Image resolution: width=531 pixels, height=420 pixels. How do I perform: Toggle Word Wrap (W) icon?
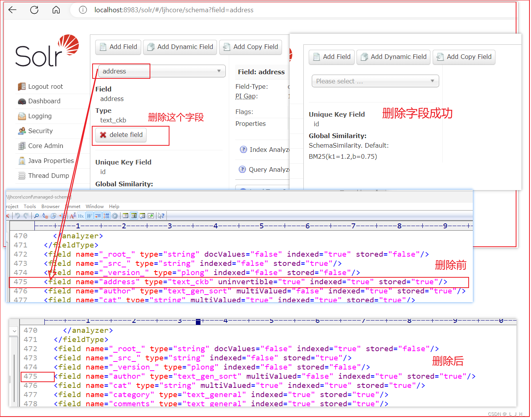coord(90,216)
